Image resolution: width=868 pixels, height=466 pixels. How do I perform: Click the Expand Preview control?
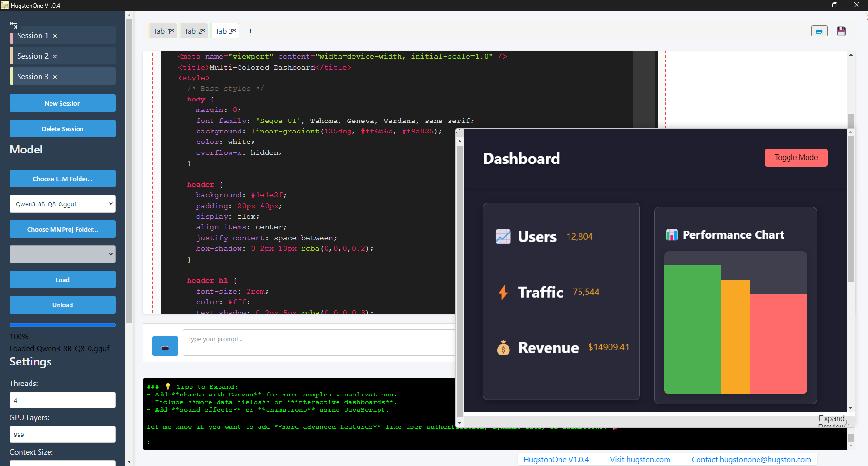click(831, 421)
